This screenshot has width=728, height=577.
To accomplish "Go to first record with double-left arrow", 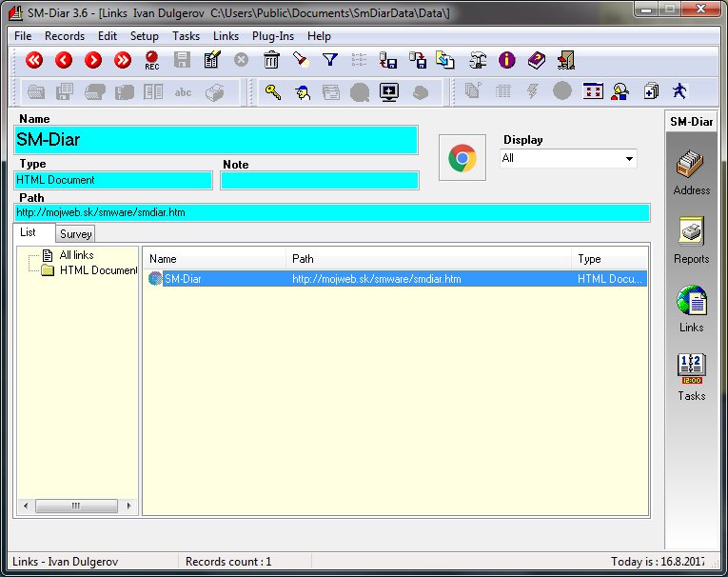I will coord(34,60).
